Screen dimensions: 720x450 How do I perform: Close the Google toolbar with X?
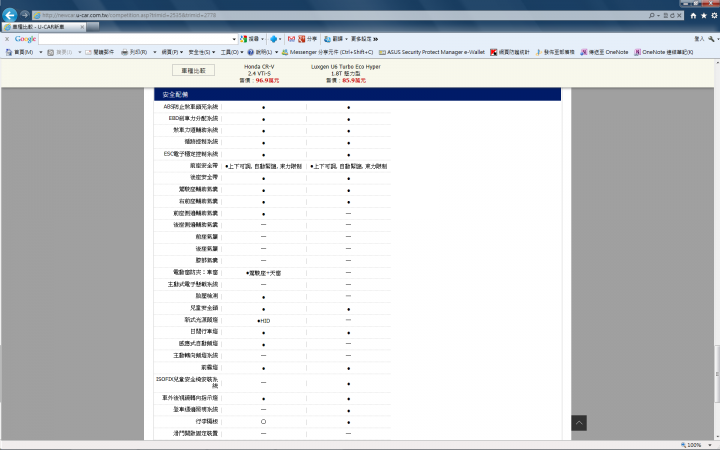pos(7,39)
